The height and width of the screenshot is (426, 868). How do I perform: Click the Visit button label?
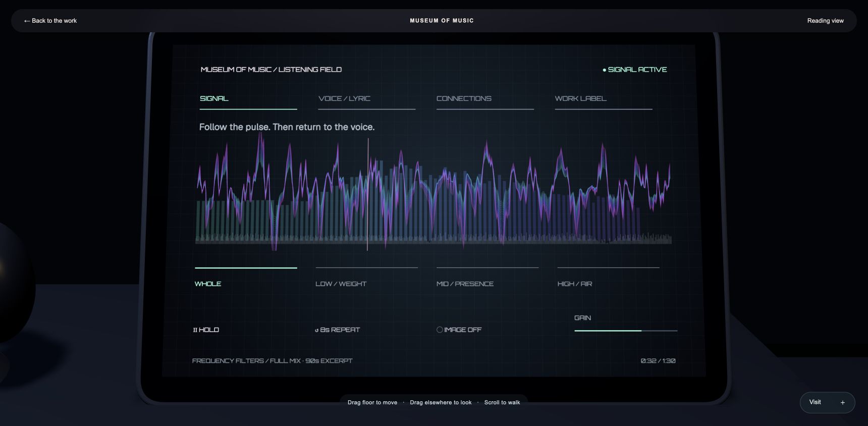pos(815,402)
